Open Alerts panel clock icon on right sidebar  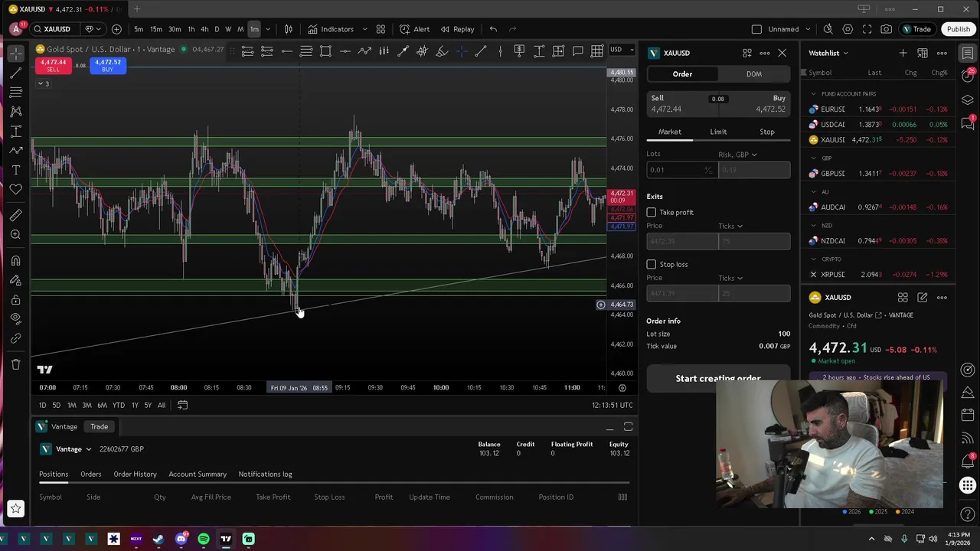coord(968,74)
